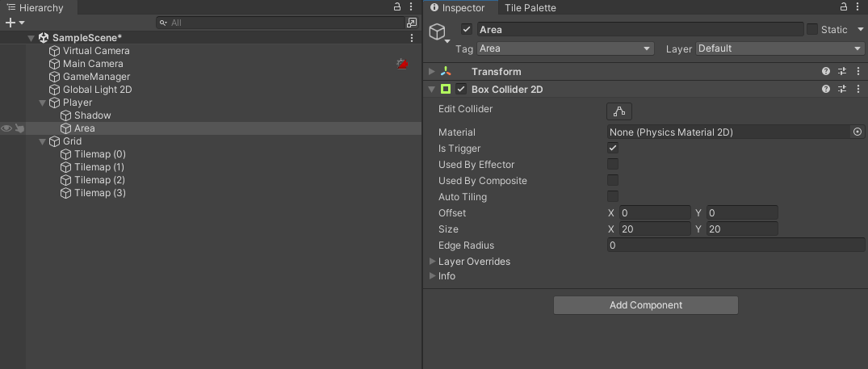Select Tilemap (1) in Hierarchy
Viewport: 868px width, 369px height.
click(x=99, y=167)
